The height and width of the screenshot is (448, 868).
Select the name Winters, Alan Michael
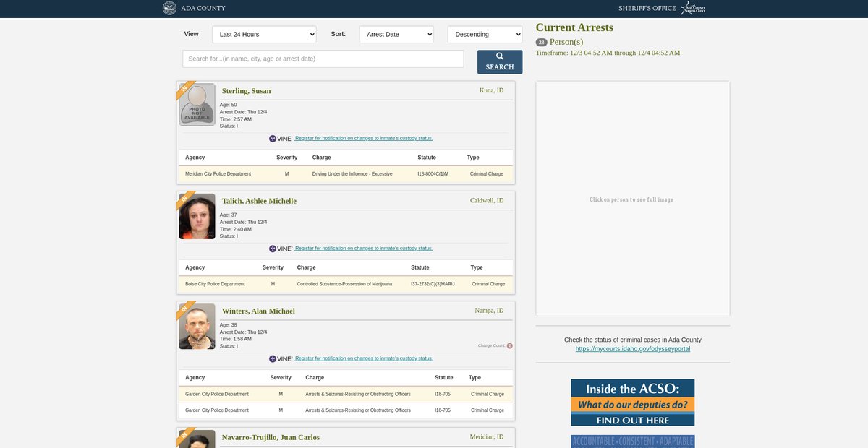point(258,311)
